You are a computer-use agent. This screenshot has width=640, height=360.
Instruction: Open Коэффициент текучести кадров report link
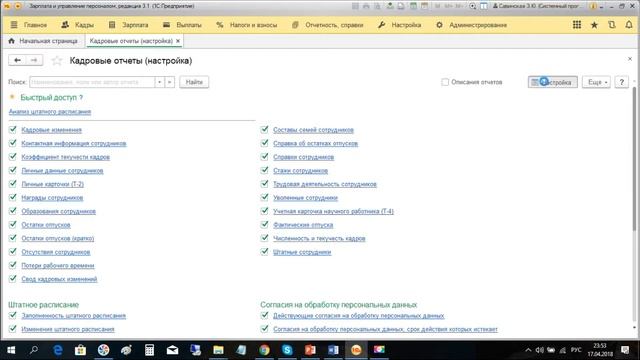coord(65,157)
